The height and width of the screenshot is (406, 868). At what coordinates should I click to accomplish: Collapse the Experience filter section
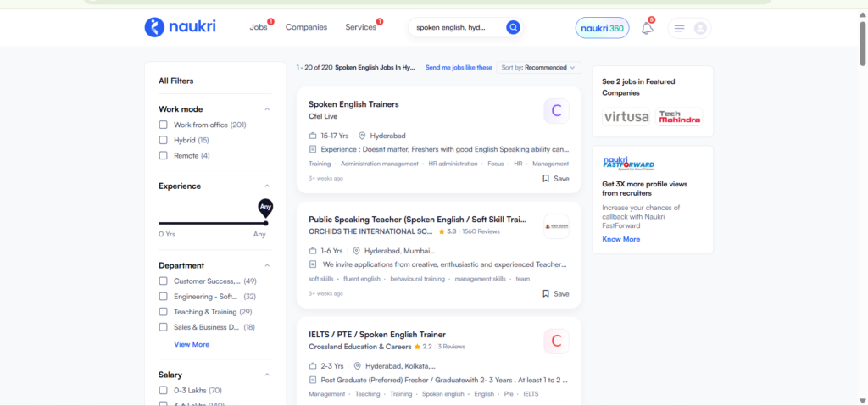pyautogui.click(x=267, y=186)
